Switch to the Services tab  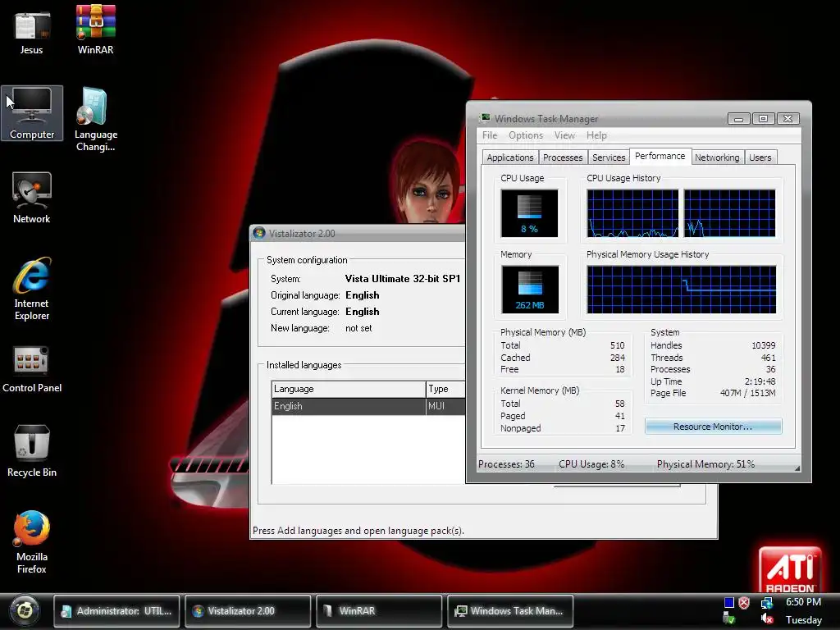(x=609, y=157)
